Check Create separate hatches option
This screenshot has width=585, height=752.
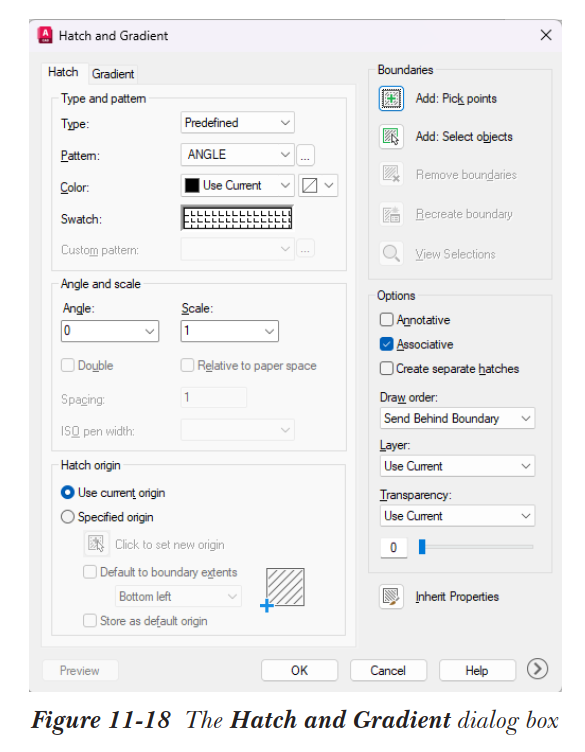(386, 369)
